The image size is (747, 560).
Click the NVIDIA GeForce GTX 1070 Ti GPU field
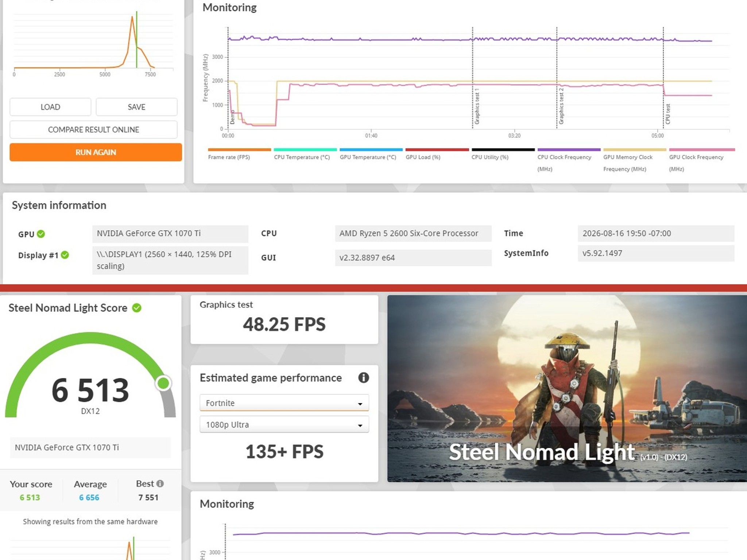pos(170,234)
